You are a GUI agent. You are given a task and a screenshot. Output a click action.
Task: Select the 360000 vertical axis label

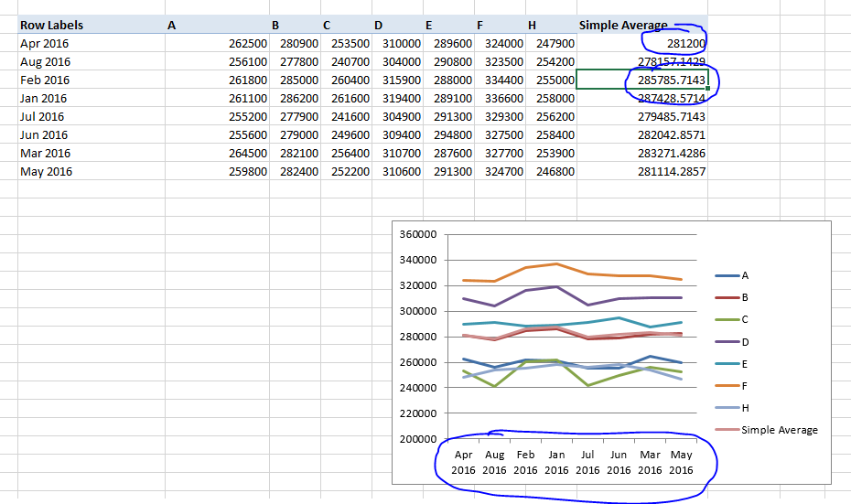(x=419, y=234)
